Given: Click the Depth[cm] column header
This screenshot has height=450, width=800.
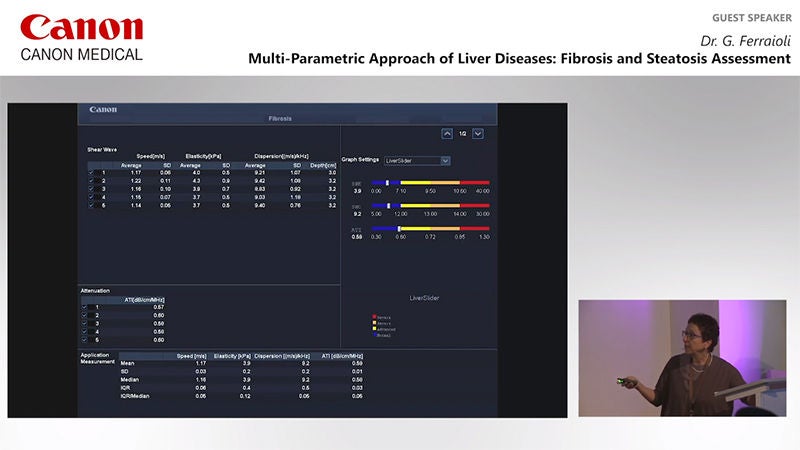Looking at the screenshot, I should (x=323, y=165).
